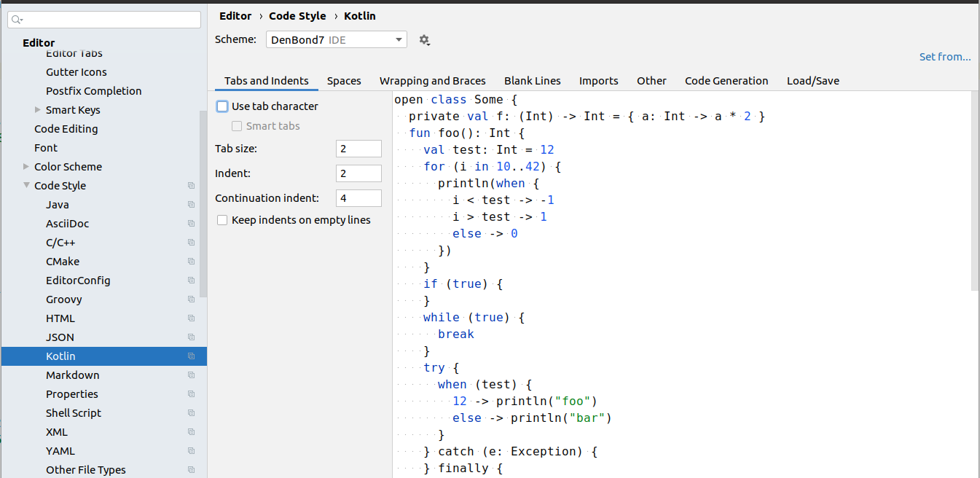The height and width of the screenshot is (478, 980).
Task: Click the per-project icon beside Markdown
Action: click(x=191, y=375)
